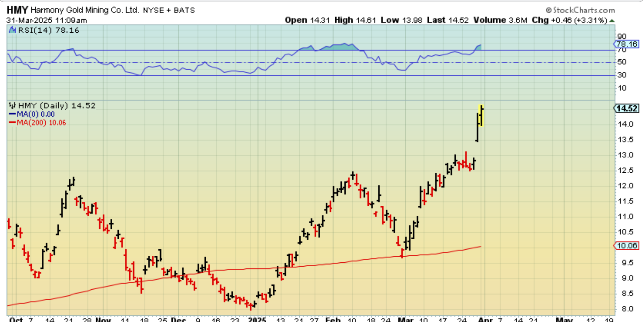Click the 12.5 price axis label
Screen dimensions: 644x322
tap(626, 170)
